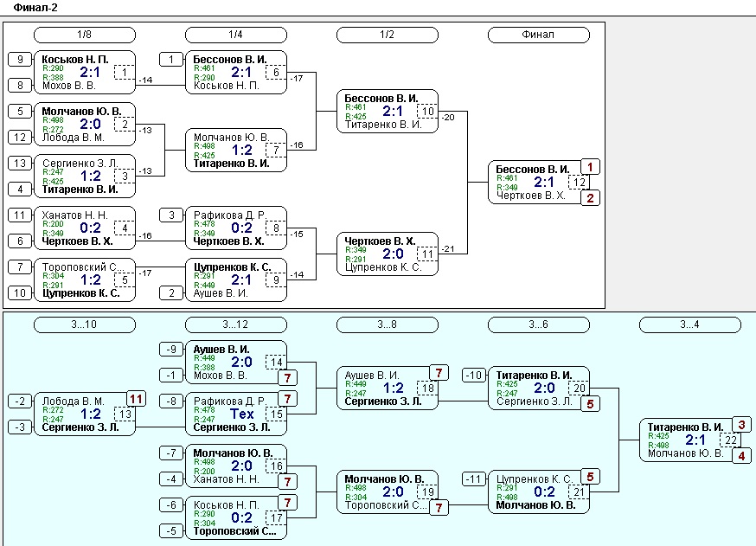Click the Финал round header
756x546 pixels.
tap(539, 35)
